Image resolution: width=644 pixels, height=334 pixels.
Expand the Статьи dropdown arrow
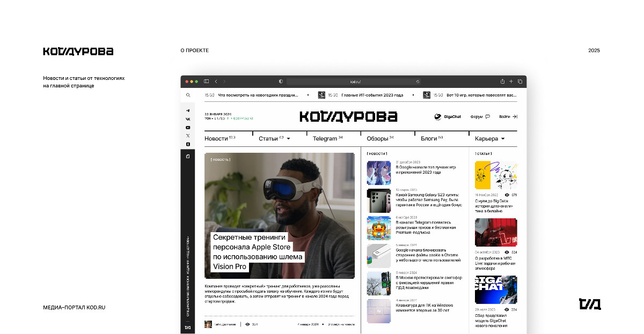[288, 138]
